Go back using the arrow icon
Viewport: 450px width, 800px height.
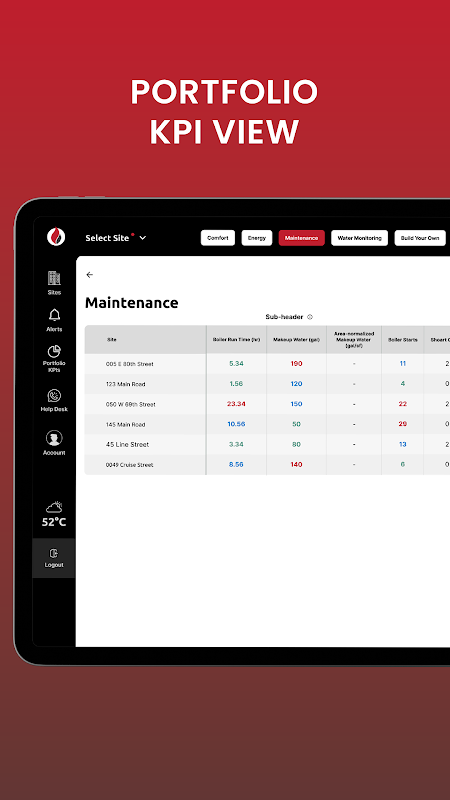point(90,274)
